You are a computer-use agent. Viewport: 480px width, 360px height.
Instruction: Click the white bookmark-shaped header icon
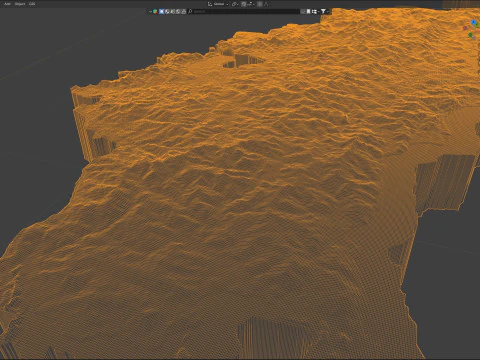click(308, 11)
